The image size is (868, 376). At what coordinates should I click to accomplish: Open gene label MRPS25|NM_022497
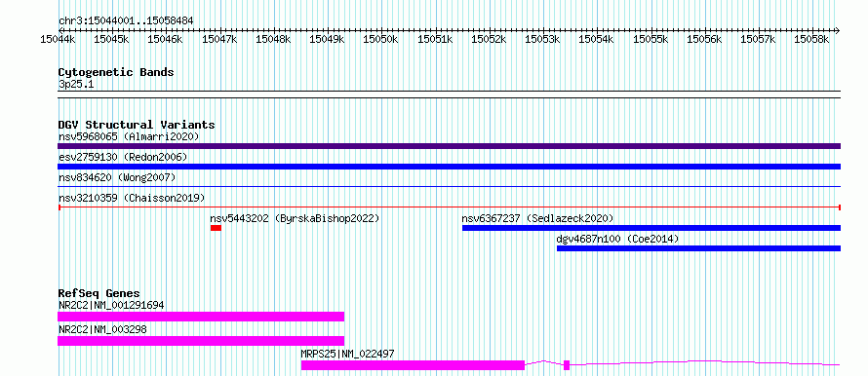[347, 354]
